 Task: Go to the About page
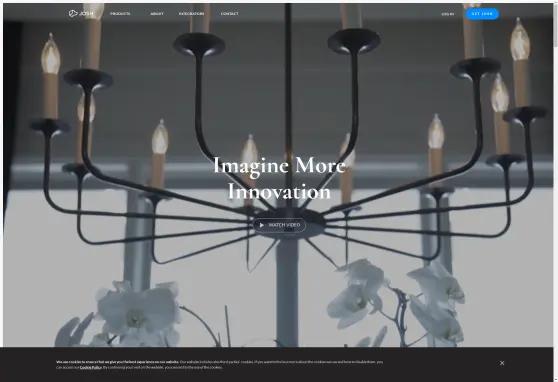(x=157, y=14)
